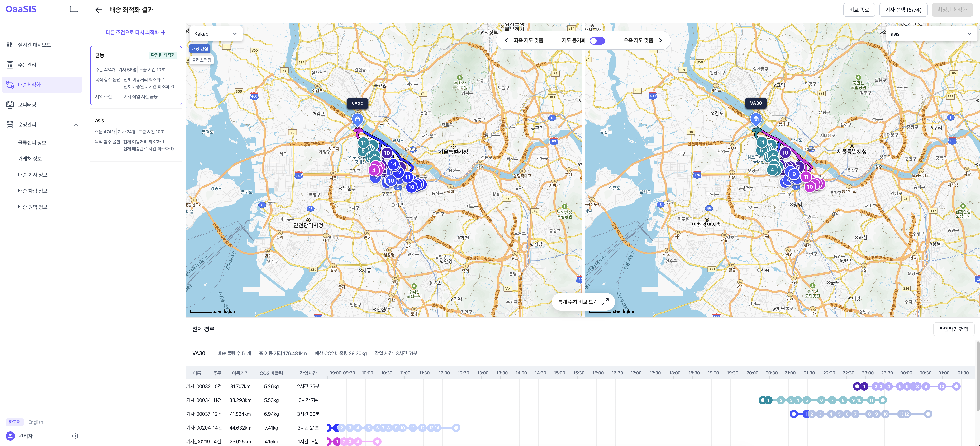Click magenta marker 10 on right map

(810, 187)
